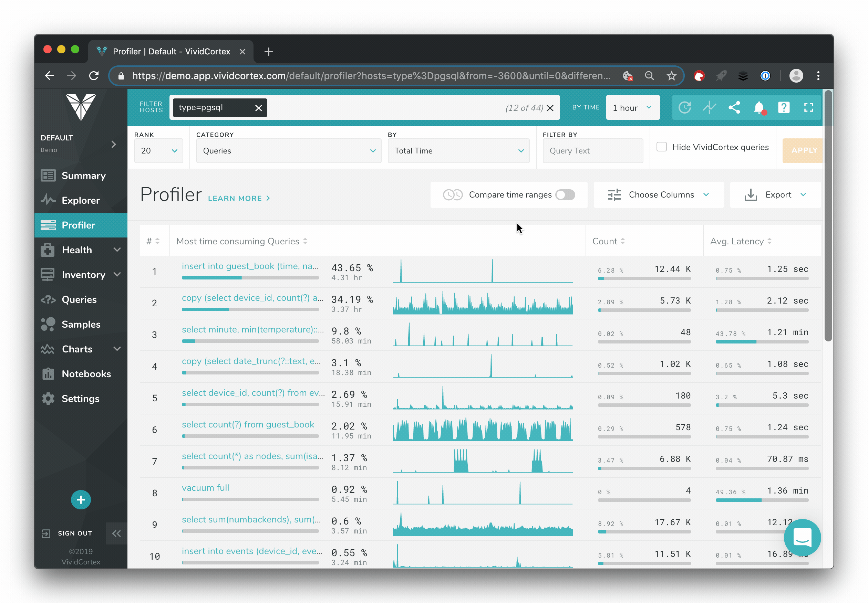Click the share icon
Image resolution: width=868 pixels, height=603 pixels.
tap(734, 108)
